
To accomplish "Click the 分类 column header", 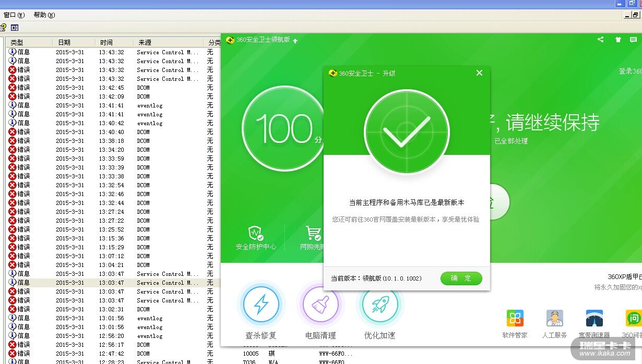I will (212, 42).
